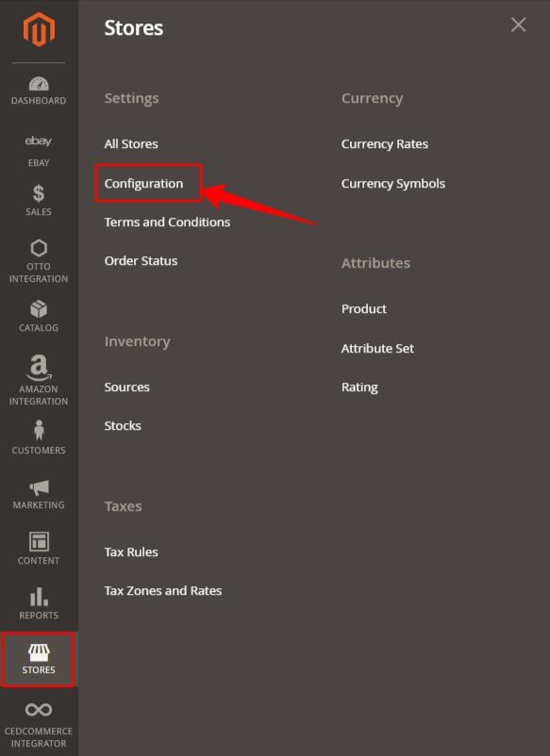Image resolution: width=550 pixels, height=756 pixels.
Task: Select the Stores storefront icon
Action: point(39,652)
